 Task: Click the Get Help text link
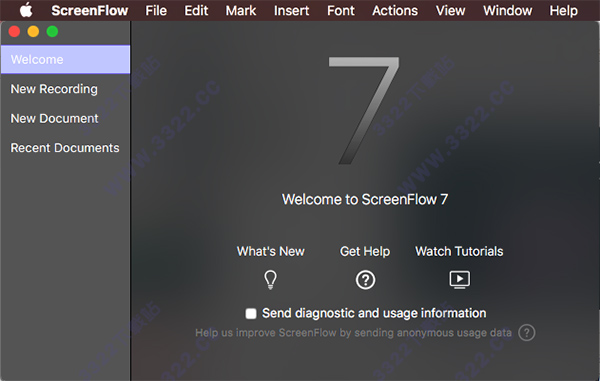(x=365, y=251)
